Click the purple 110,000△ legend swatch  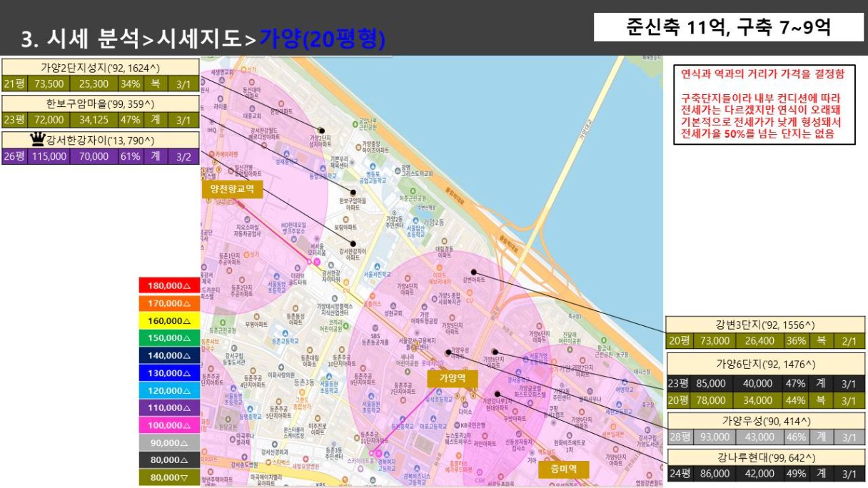tap(170, 407)
